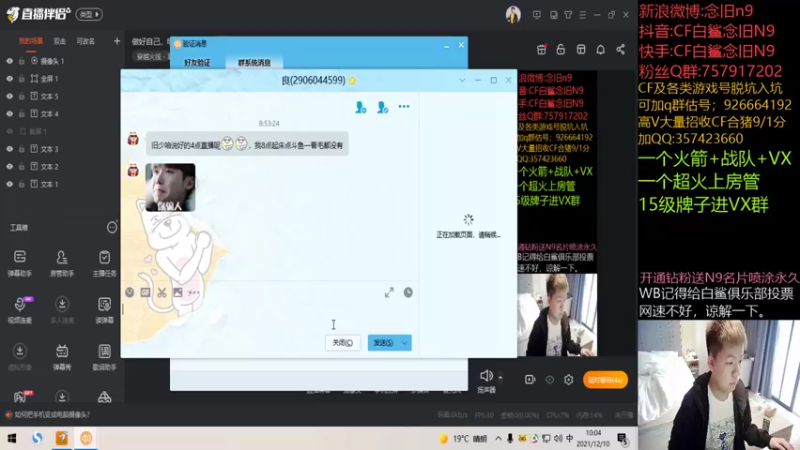The height and width of the screenshot is (450, 800).
Task: Click second contact icon in chat header
Action: tap(382, 107)
